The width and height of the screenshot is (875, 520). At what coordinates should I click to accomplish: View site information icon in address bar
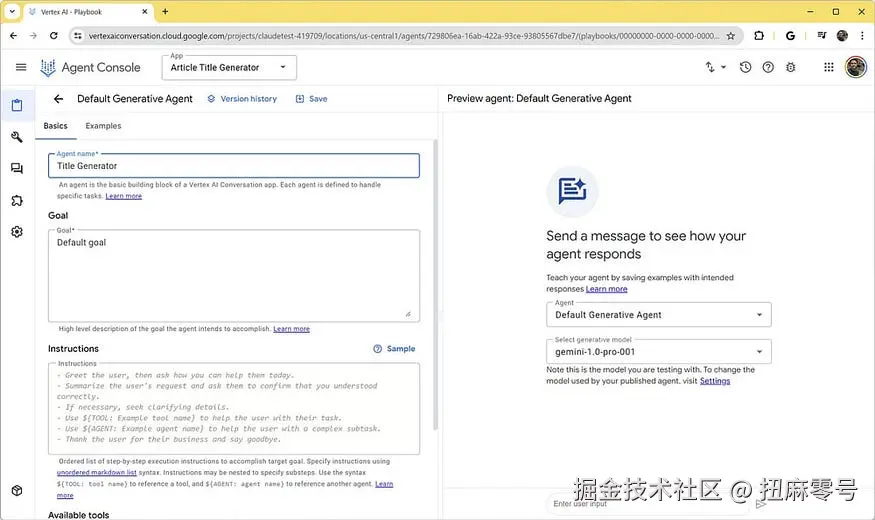pyautogui.click(x=78, y=36)
